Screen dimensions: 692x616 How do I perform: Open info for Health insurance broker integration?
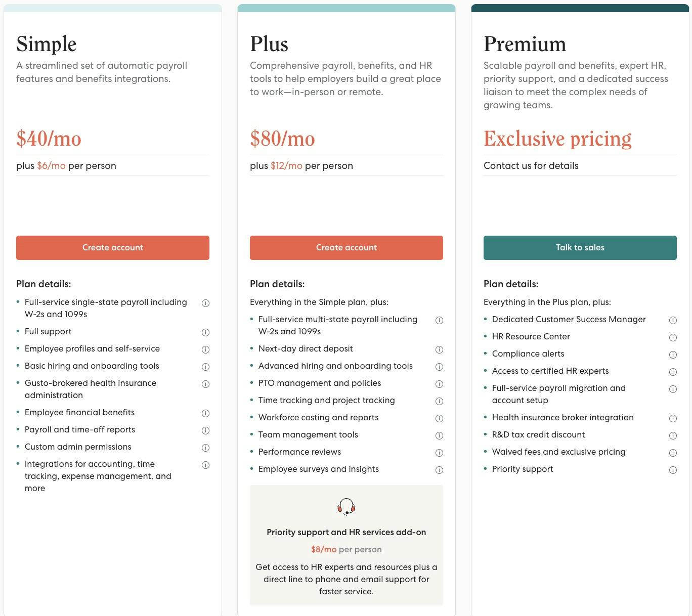[673, 418]
